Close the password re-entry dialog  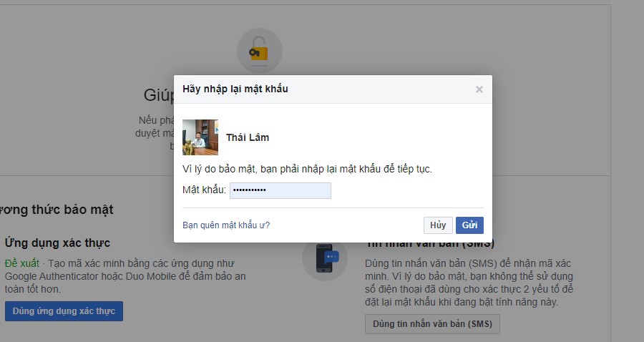pos(479,89)
